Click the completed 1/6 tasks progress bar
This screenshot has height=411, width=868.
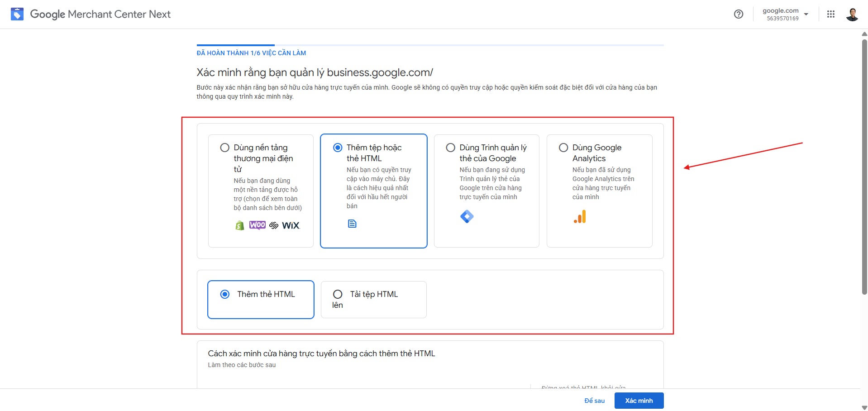point(430,45)
